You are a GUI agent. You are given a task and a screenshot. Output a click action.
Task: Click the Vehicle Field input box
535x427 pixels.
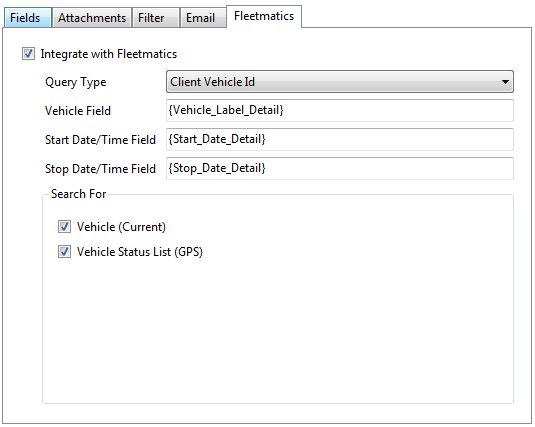point(340,110)
